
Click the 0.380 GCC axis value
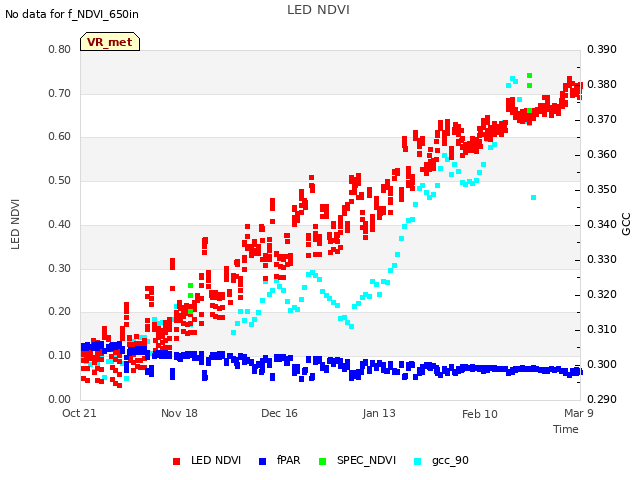click(602, 84)
